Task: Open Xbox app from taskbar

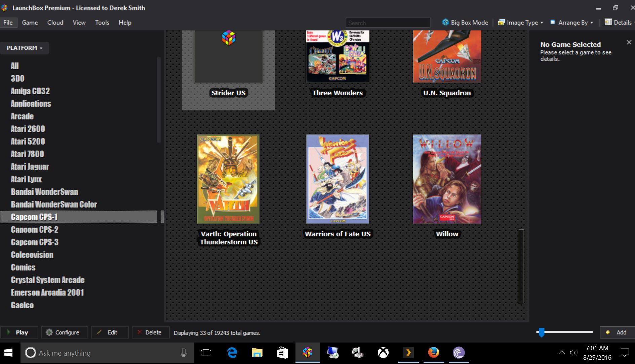Action: (x=383, y=353)
